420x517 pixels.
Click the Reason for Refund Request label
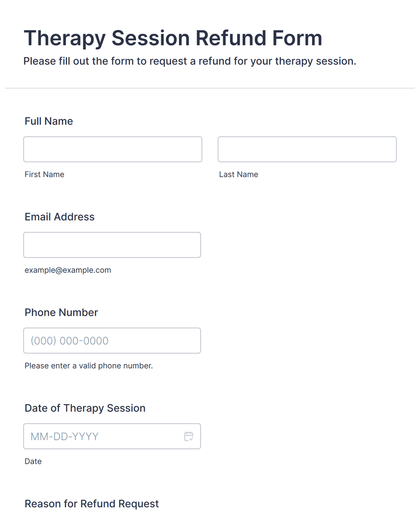click(92, 504)
